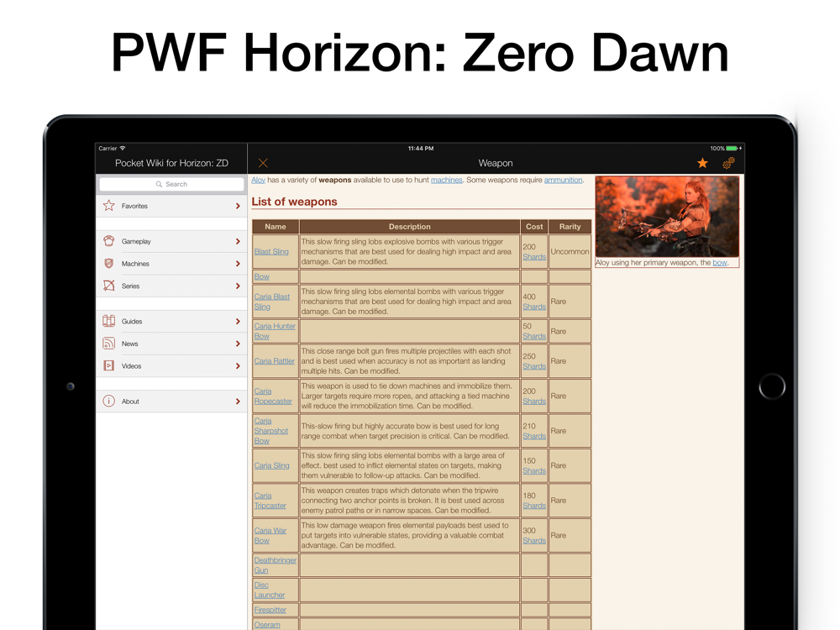Open the Deathbringer Gun link
This screenshot has width=840, height=630.
coord(275,564)
